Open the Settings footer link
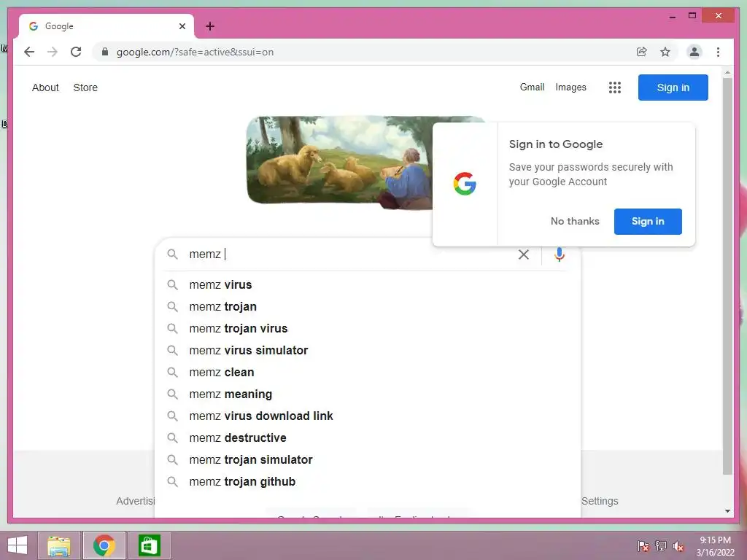Screen dimensions: 747x560 (600, 501)
